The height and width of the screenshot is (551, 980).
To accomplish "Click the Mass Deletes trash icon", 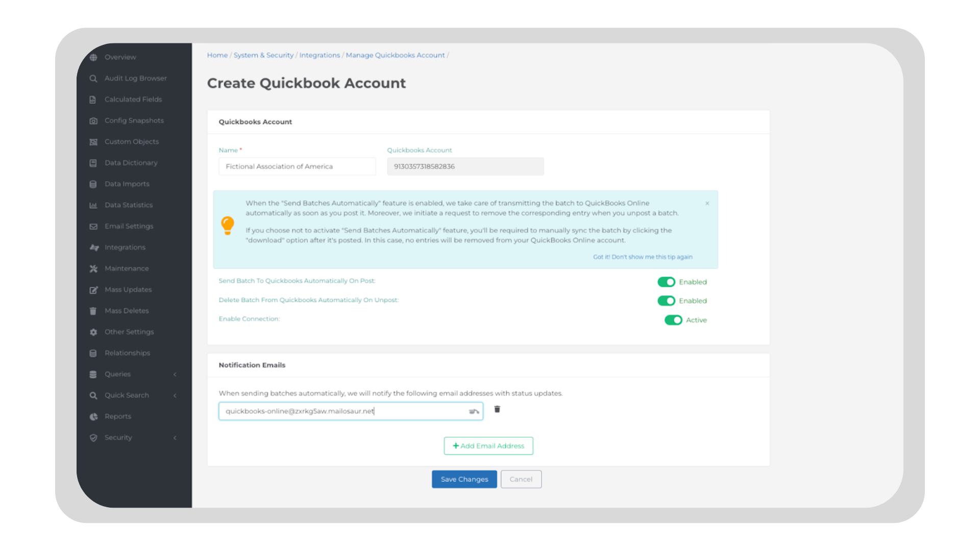I will click(x=93, y=311).
